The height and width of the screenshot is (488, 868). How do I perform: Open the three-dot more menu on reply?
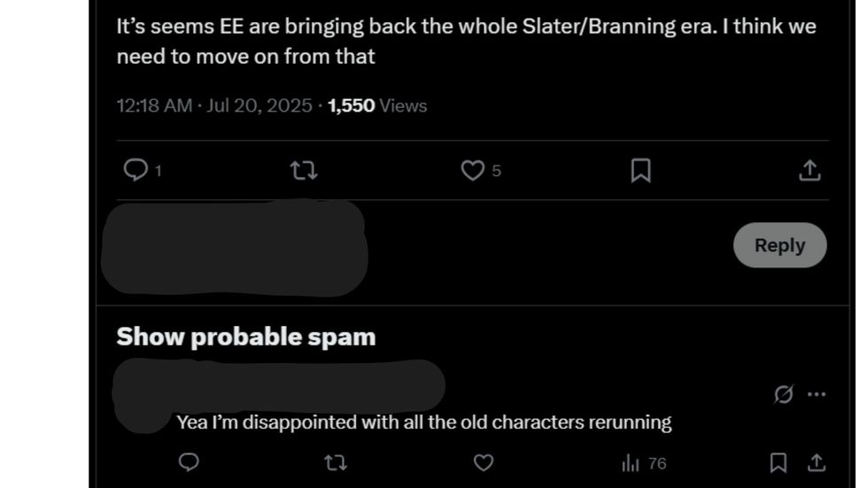pyautogui.click(x=817, y=394)
